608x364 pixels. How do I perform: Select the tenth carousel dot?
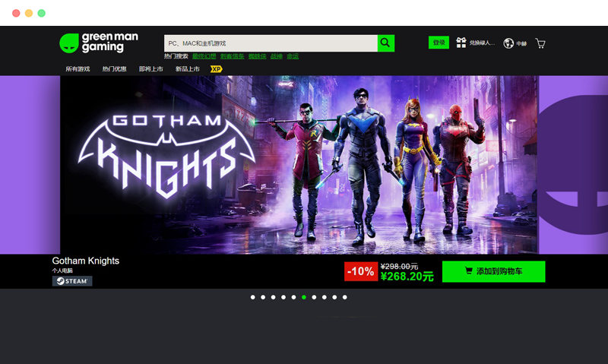pos(345,297)
